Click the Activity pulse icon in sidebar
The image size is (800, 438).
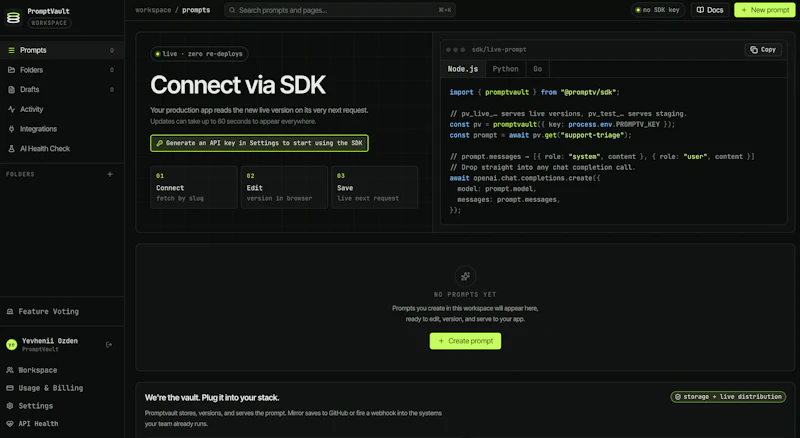point(11,109)
